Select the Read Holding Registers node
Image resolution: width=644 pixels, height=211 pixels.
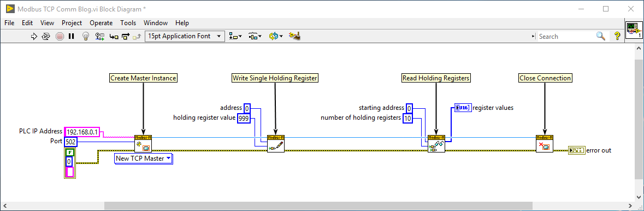(x=436, y=144)
